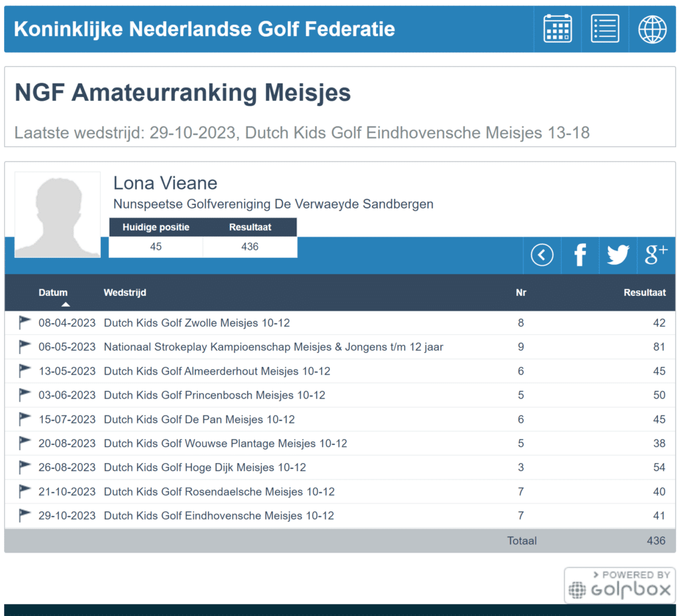The image size is (684, 616).
Task: Click flag icon for 26-08-2023 row
Action: tap(25, 467)
